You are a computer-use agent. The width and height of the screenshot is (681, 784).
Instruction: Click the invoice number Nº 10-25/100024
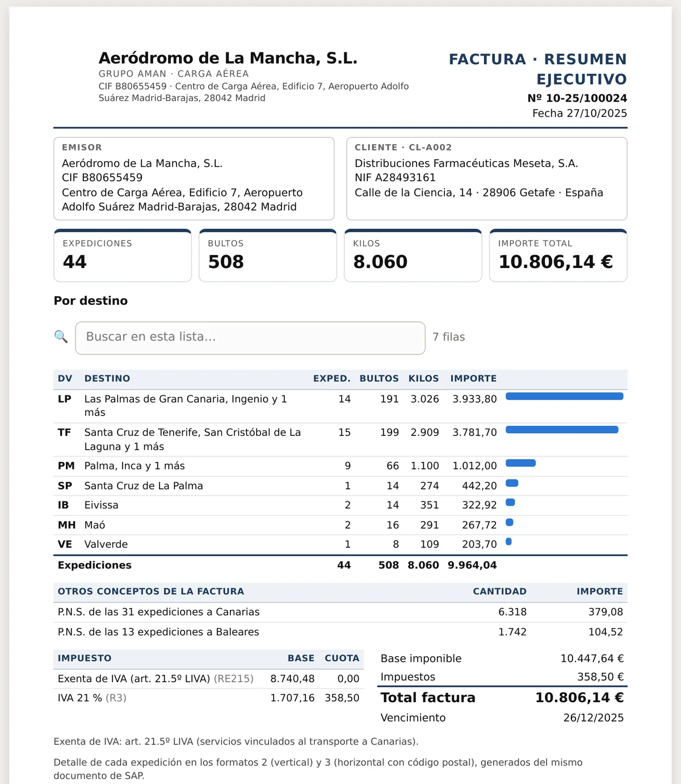click(x=577, y=98)
